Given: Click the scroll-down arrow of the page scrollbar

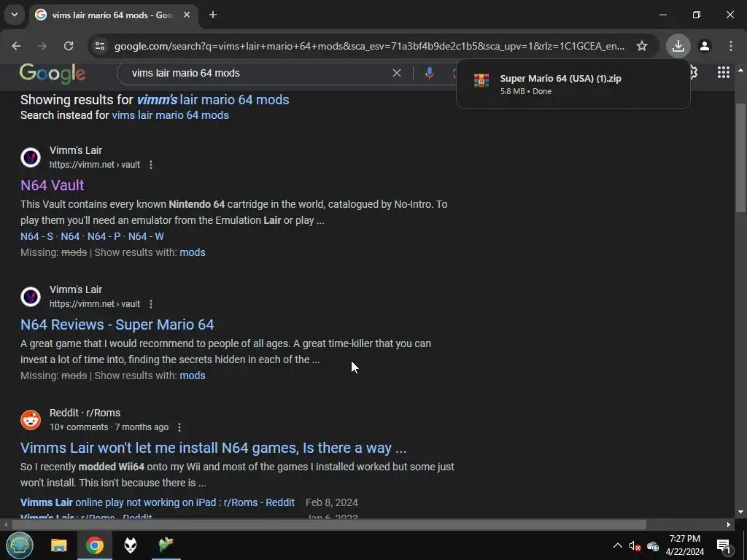Looking at the screenshot, I should tap(740, 512).
